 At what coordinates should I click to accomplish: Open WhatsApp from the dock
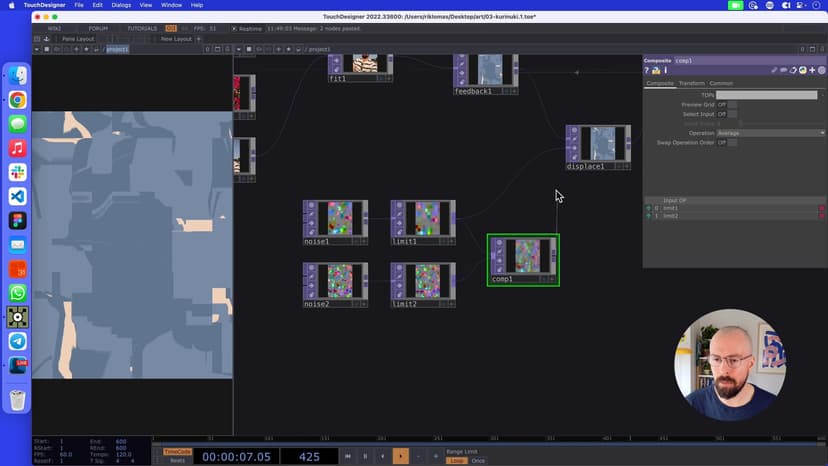coord(17,293)
